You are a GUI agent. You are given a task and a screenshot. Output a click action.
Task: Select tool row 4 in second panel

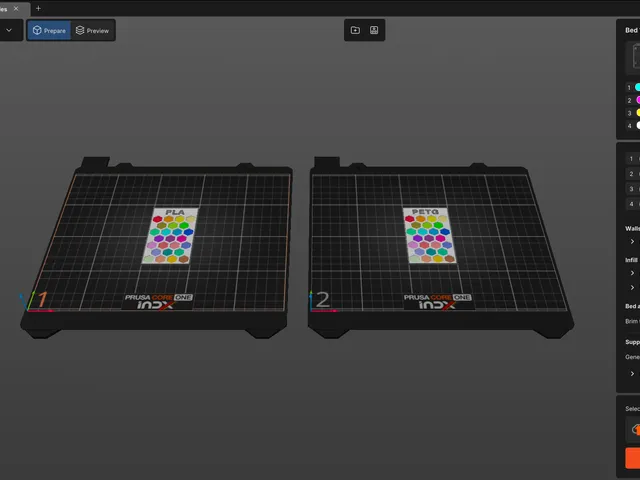point(632,204)
